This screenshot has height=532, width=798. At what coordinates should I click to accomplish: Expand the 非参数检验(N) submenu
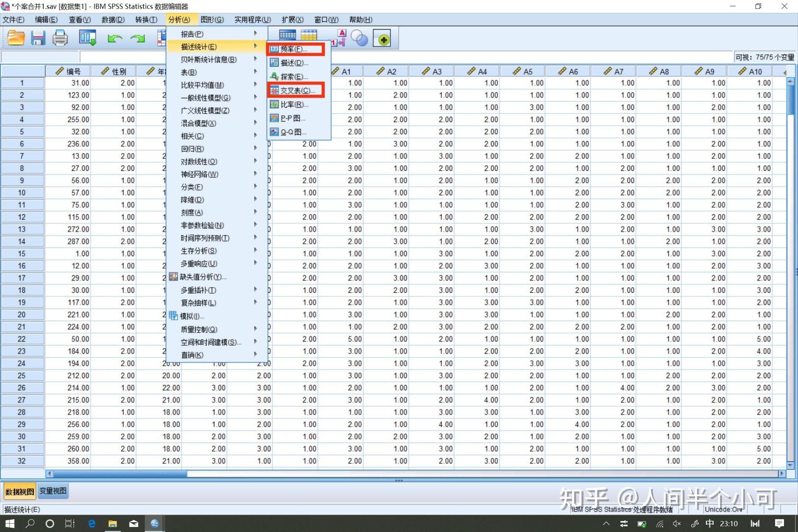[217, 225]
